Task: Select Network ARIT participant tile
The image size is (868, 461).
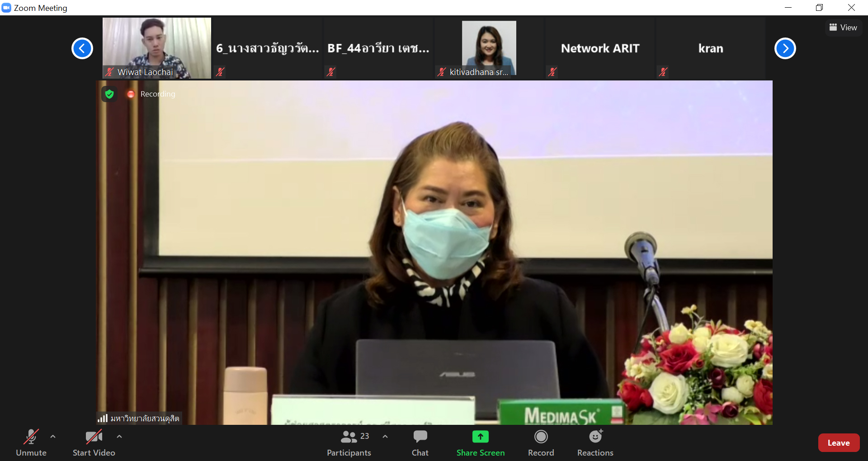Action: click(600, 48)
